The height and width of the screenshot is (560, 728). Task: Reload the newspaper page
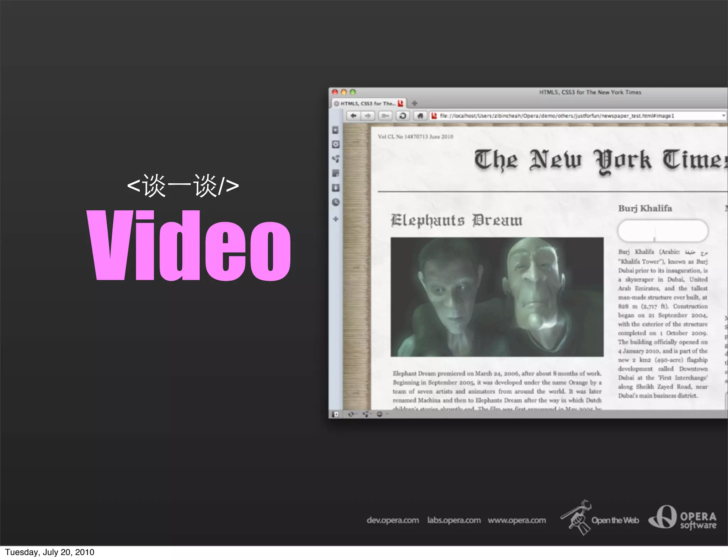(x=403, y=116)
